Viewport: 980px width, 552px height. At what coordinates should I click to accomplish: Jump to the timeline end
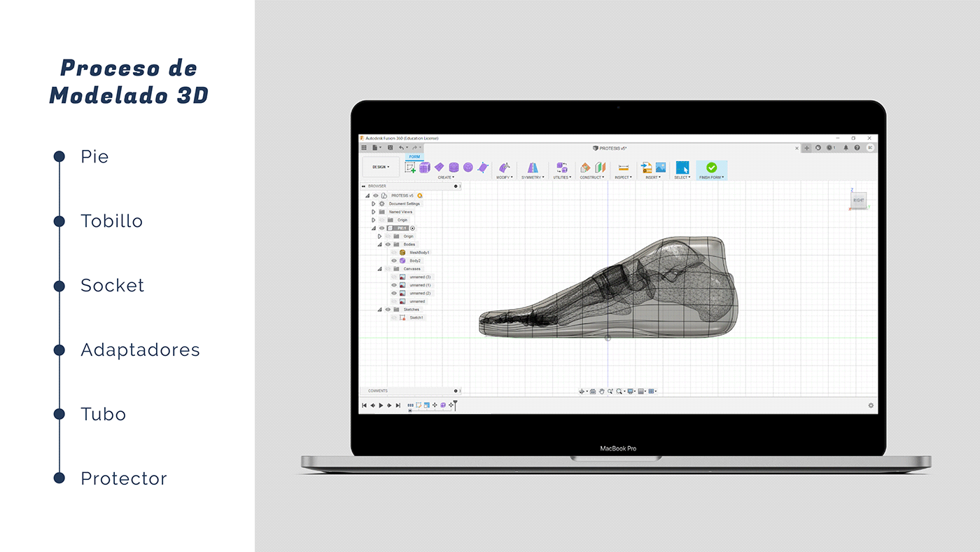[x=398, y=405]
